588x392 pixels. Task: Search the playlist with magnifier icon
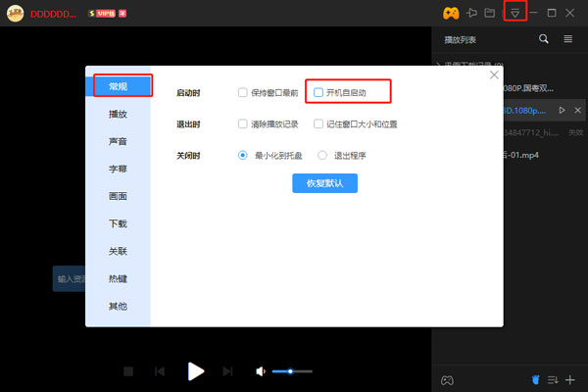coord(543,38)
